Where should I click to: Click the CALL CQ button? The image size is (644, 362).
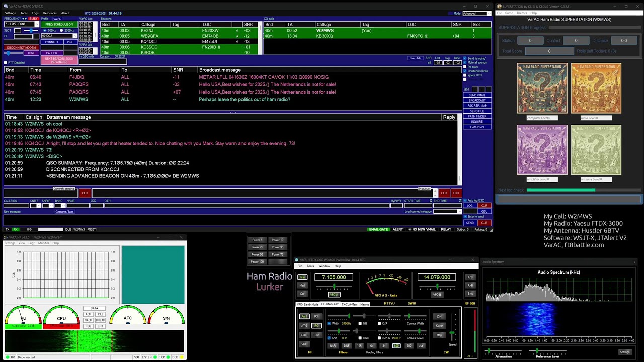pos(51,53)
